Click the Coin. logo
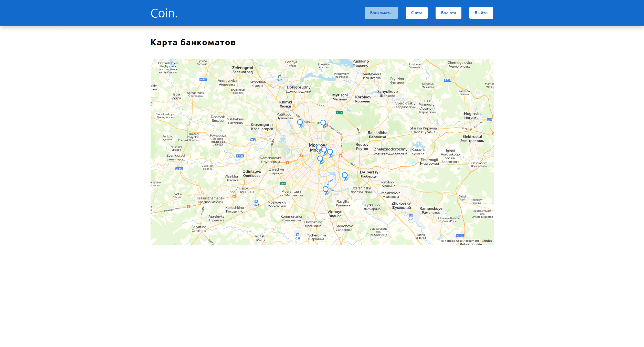This screenshot has height=347, width=644. coord(164,13)
